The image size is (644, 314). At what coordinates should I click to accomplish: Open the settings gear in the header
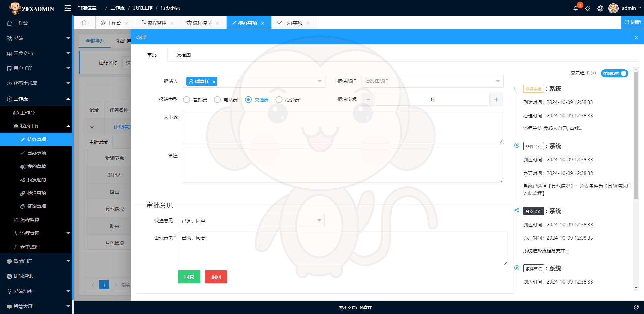click(600, 8)
